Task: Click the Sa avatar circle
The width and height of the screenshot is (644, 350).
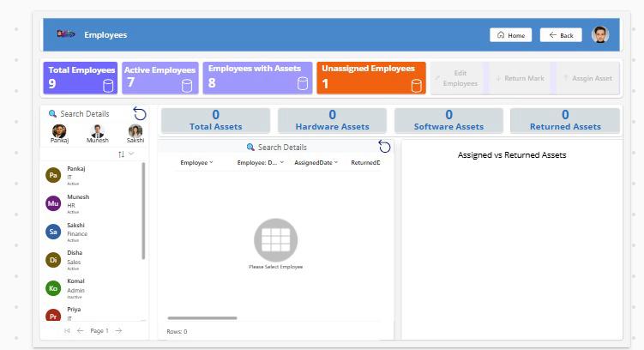Action: [53, 232]
